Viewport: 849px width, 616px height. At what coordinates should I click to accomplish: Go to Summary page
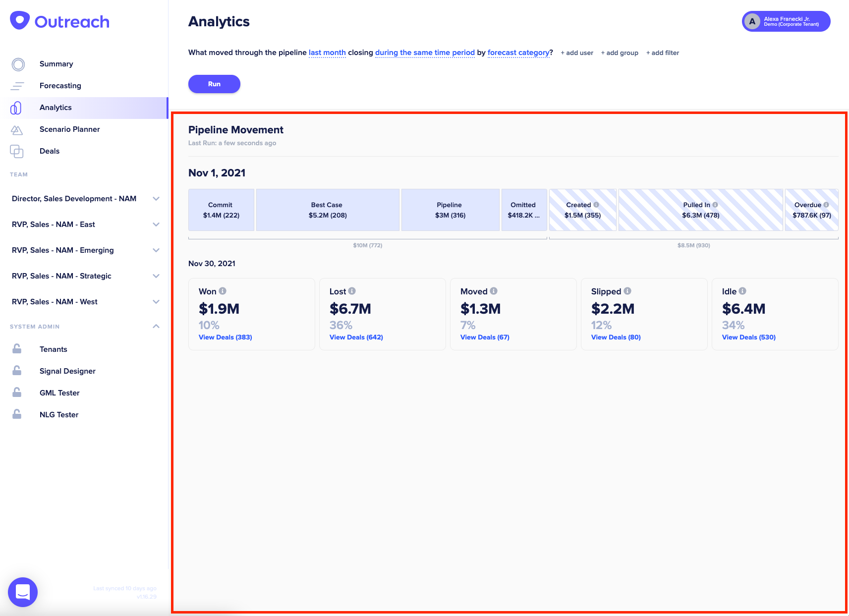57,64
